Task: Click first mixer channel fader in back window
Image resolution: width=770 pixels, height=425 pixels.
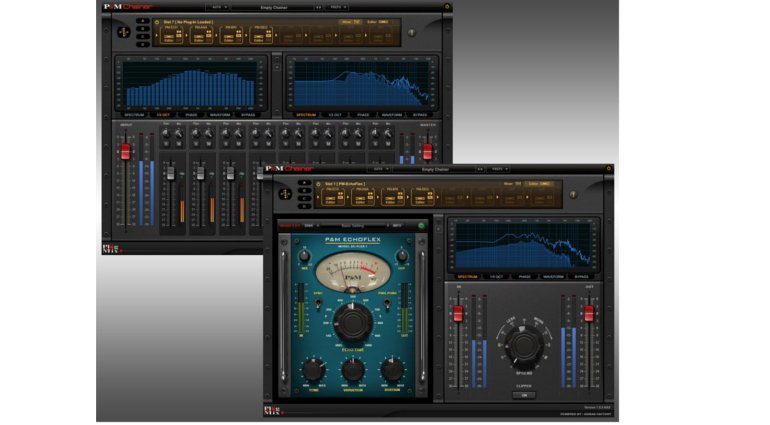Action: tap(170, 173)
